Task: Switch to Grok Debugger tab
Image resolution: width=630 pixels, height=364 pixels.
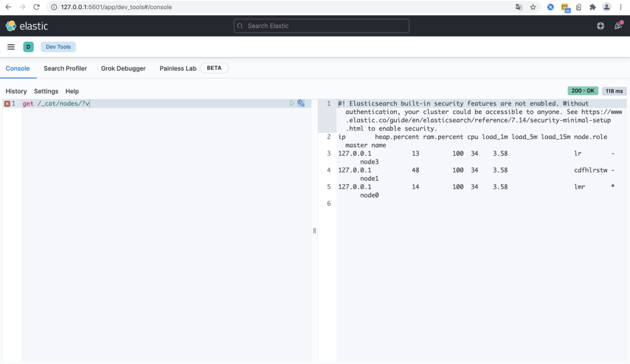Action: pos(123,68)
